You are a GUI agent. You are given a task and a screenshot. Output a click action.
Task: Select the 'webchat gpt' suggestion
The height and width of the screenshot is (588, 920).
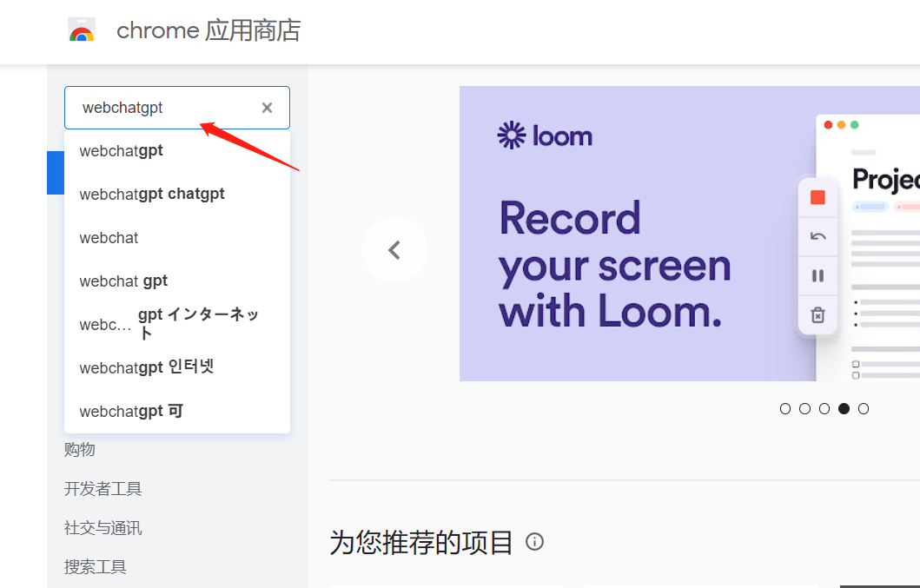click(x=177, y=281)
